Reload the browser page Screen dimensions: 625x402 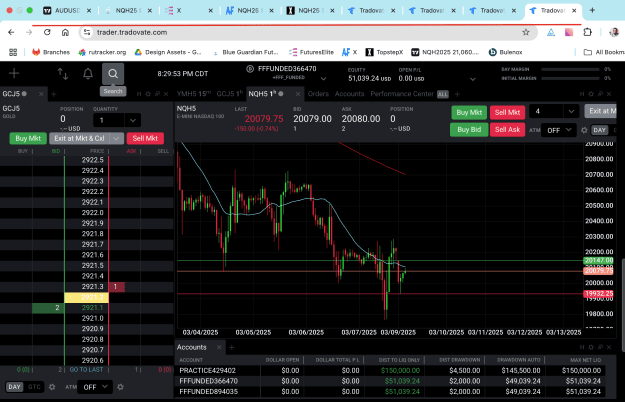(x=47, y=32)
